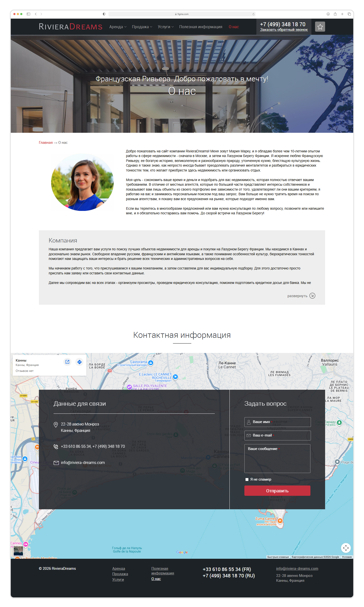
Task: Click the figma.com address bar
Action: 182,14
